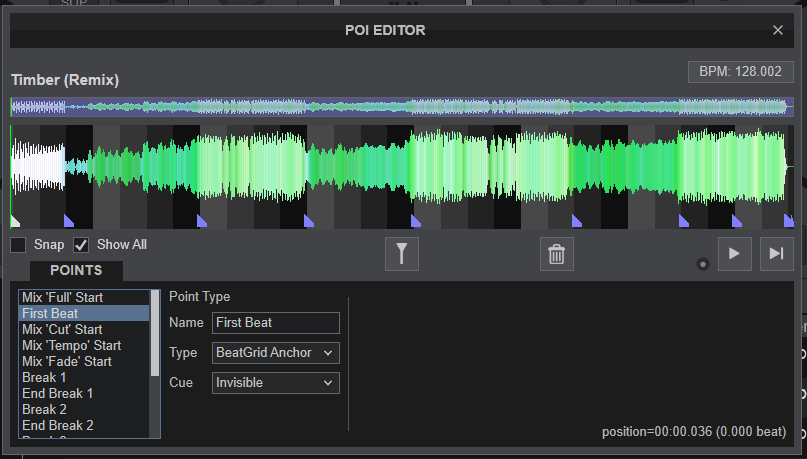Viewport: 807px width, 459px height.
Task: Delete the point with the trash icon
Action: [x=557, y=254]
